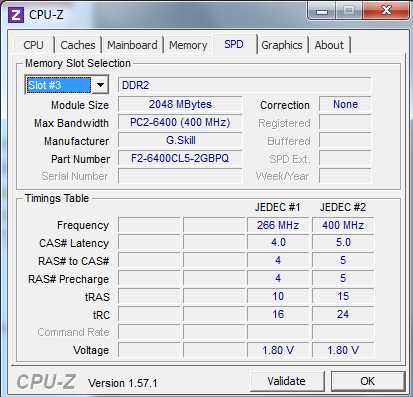Click the tRC value 24

tap(343, 314)
